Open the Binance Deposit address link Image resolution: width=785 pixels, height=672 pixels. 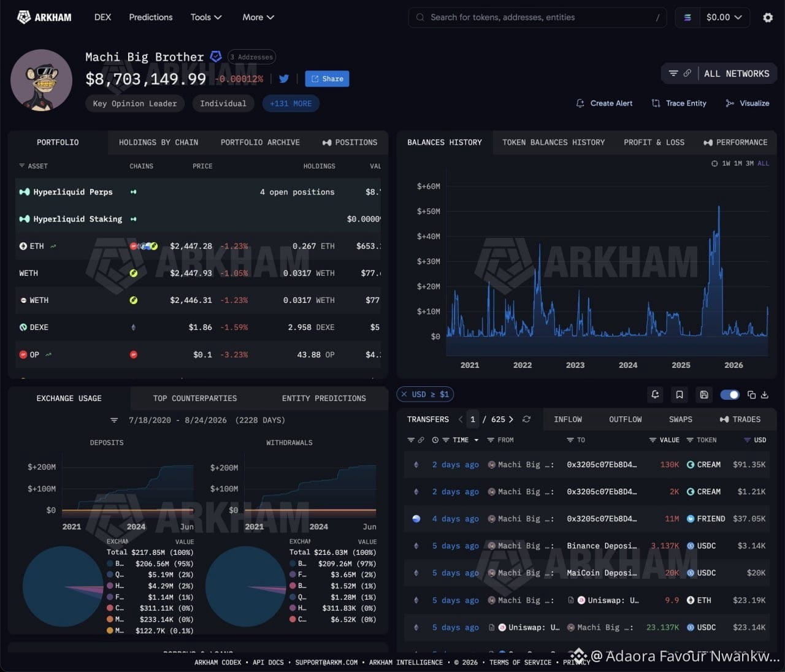pos(602,546)
